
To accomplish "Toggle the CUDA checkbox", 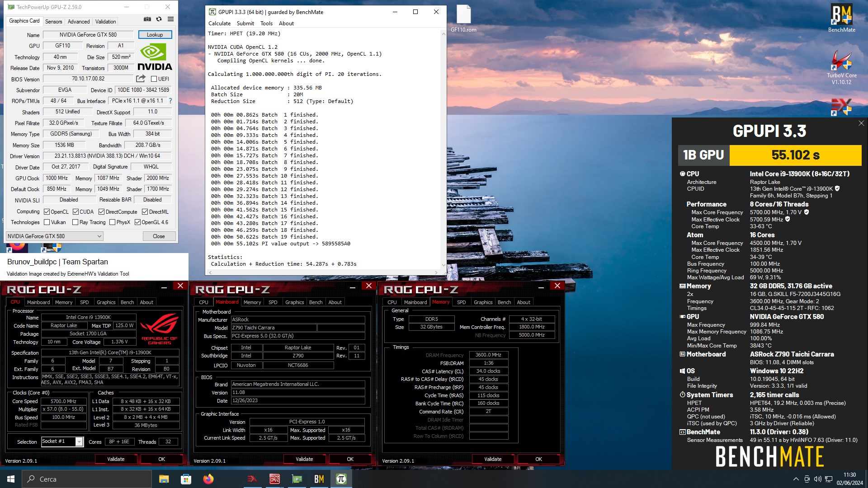I will pos(75,212).
